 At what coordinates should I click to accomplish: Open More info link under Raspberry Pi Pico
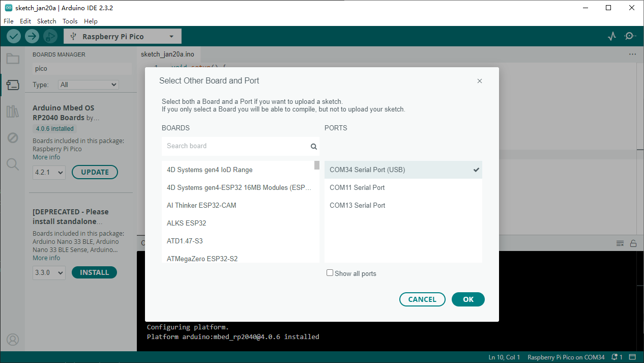pyautogui.click(x=46, y=157)
